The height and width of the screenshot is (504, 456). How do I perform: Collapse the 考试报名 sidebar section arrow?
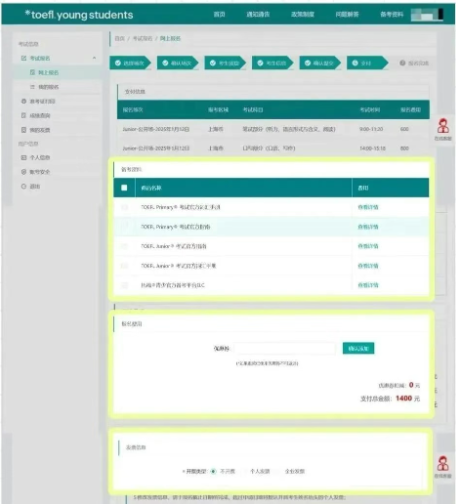click(94, 58)
